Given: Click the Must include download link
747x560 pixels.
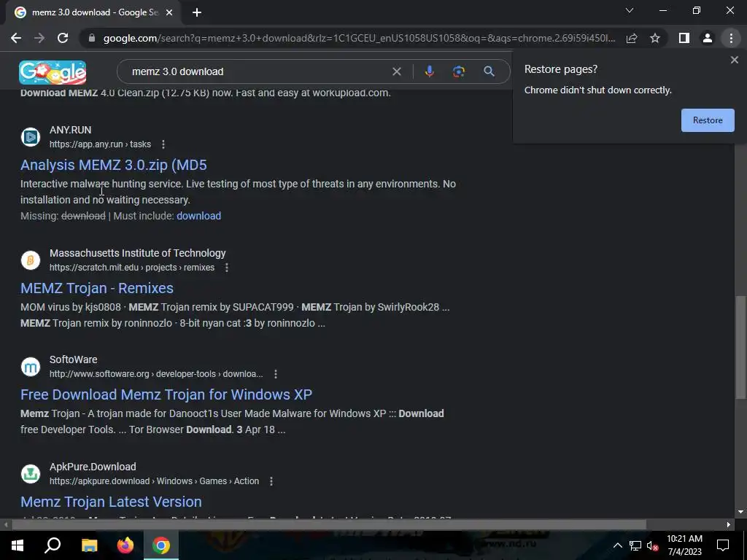Looking at the screenshot, I should (x=198, y=216).
